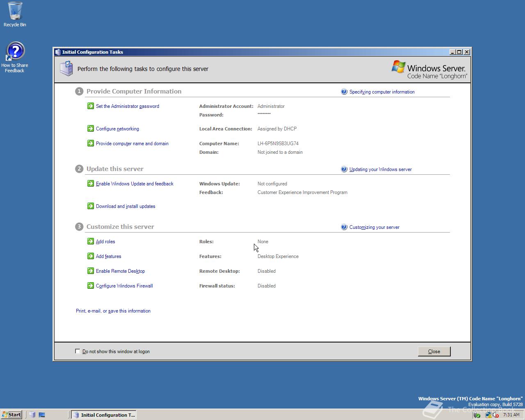Click security shield tray icon
Viewport: 525px width, 420px height.
pos(477,415)
